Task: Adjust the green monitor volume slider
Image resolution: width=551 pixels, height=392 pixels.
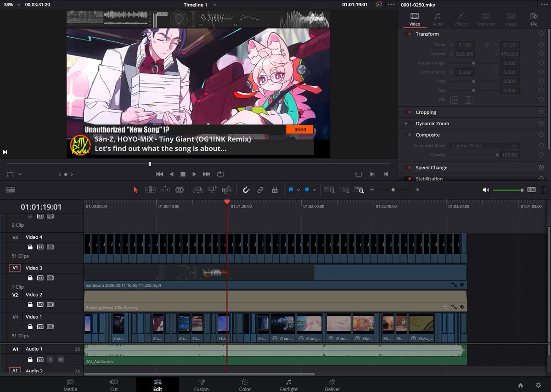Action: (508, 190)
